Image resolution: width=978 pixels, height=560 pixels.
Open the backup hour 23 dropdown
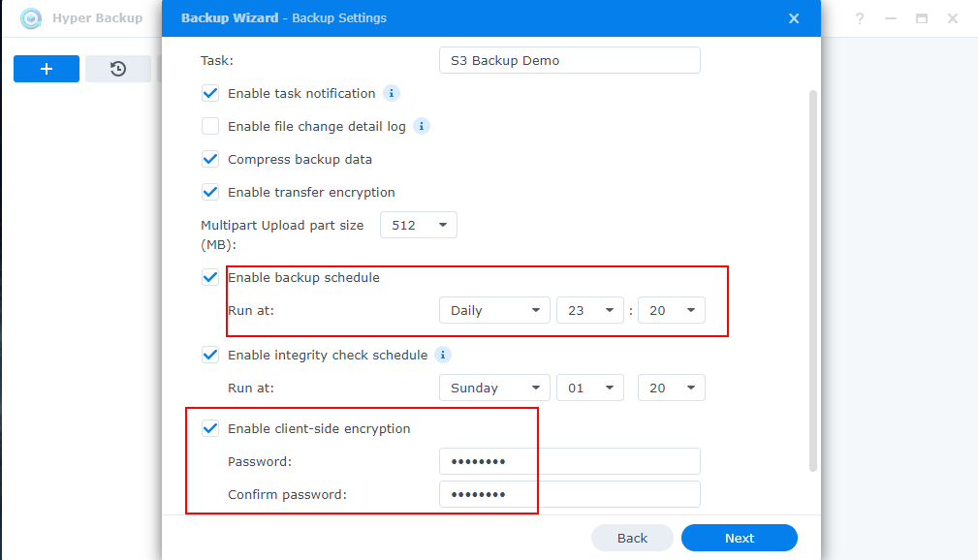click(589, 310)
